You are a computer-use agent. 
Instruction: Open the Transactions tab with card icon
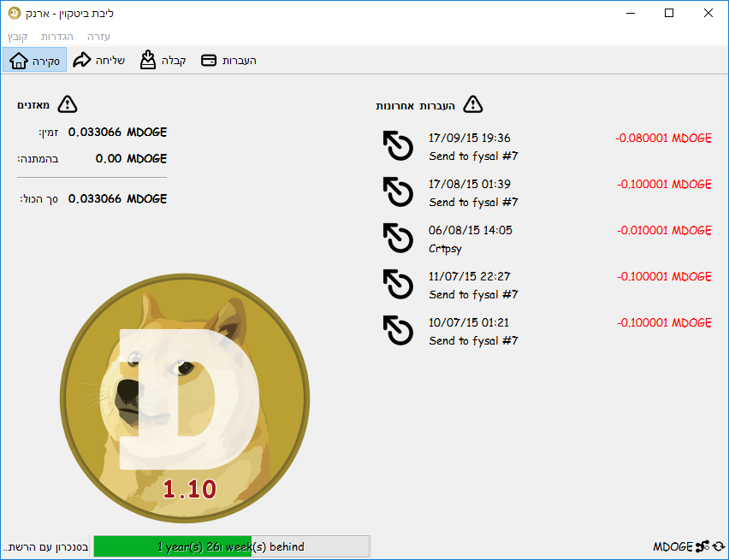(x=228, y=61)
